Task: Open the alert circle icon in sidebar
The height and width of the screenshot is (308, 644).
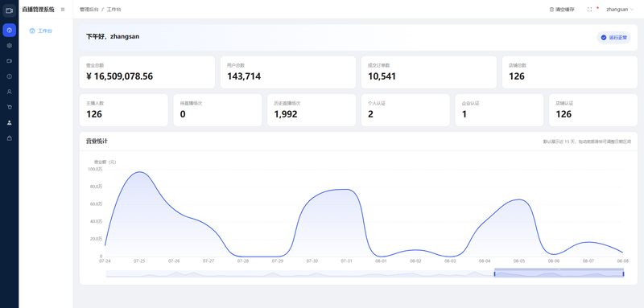Action: tap(9, 76)
